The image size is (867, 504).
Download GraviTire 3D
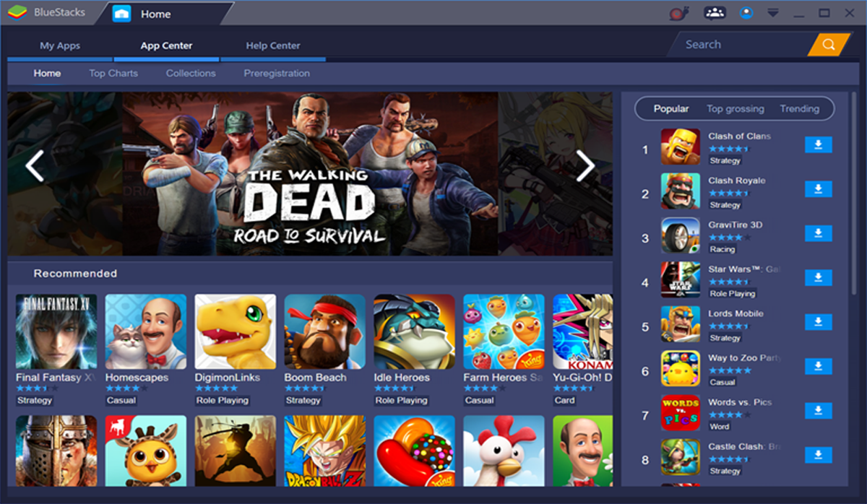[x=818, y=233]
